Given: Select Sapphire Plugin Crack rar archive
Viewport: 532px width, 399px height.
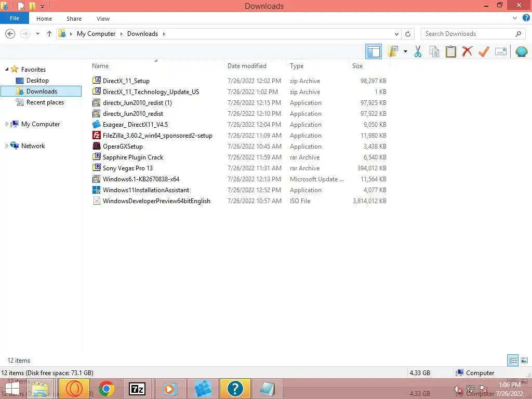Looking at the screenshot, I should click(132, 157).
